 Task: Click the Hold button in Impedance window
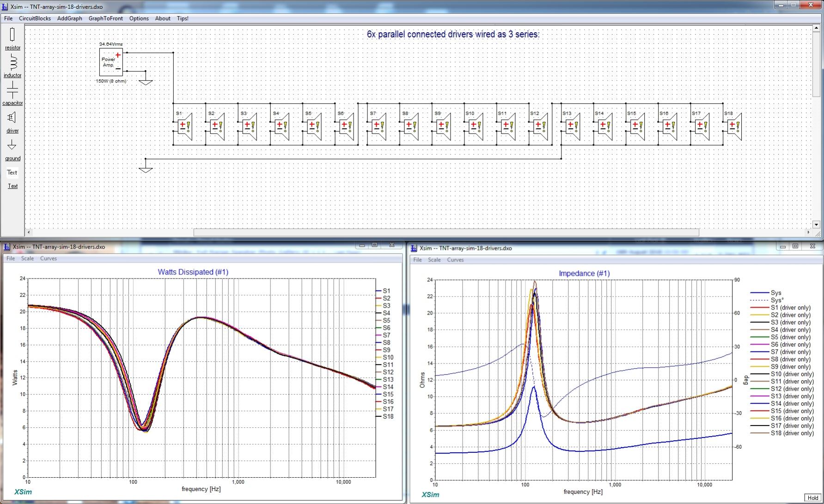coord(813,498)
